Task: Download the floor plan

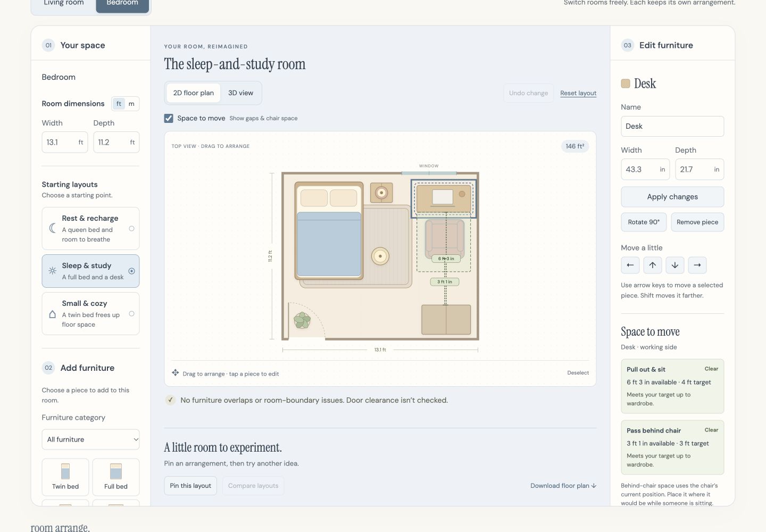Action: [563, 486]
